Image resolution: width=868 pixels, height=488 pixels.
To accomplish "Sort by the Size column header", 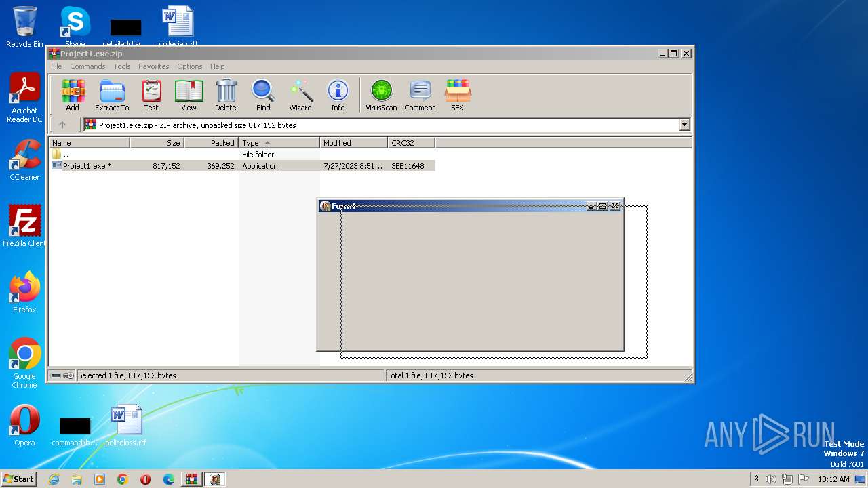I will (157, 143).
